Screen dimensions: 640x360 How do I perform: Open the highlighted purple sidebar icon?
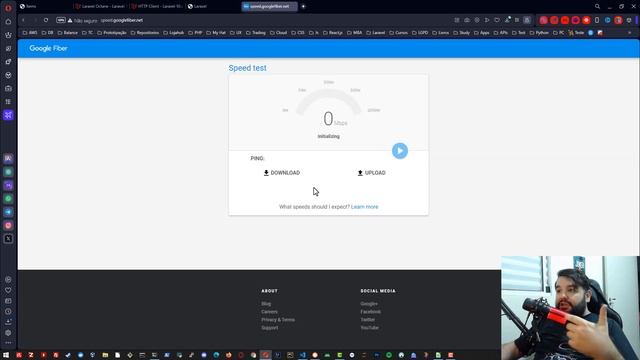click(8, 115)
